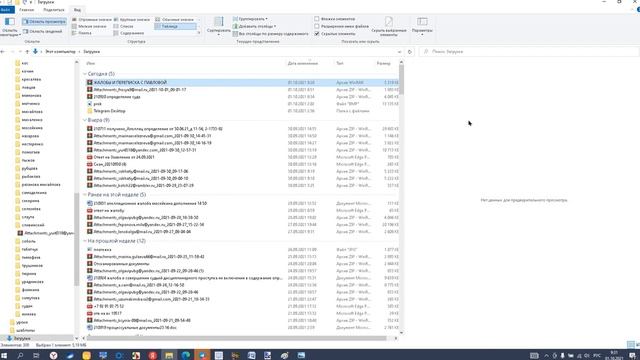The width and height of the screenshot is (640, 360).
Task: Select the ответ на жалобу PDF file
Action: [x=242, y=211]
